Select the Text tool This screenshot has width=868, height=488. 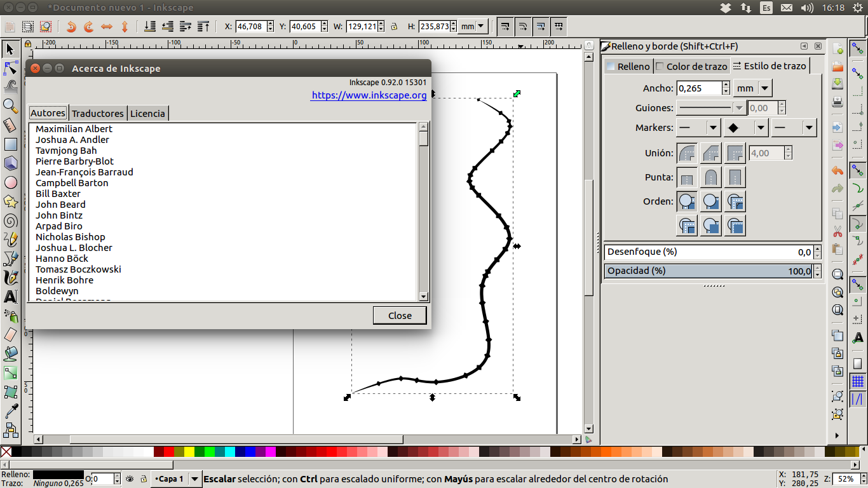pyautogui.click(x=10, y=297)
